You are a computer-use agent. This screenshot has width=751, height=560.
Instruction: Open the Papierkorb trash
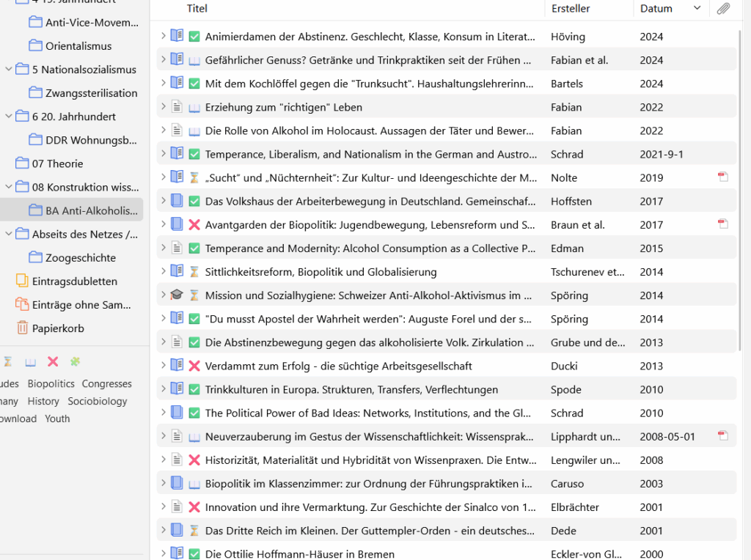[58, 328]
